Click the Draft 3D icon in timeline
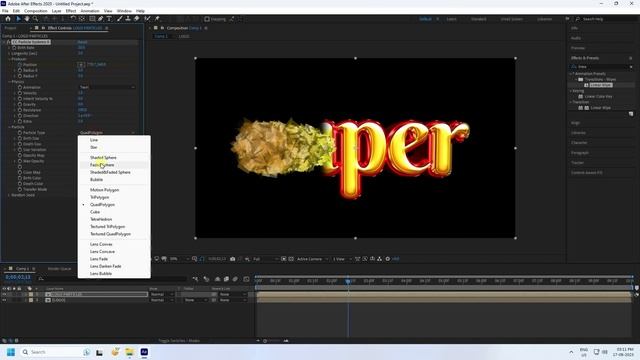The width and height of the screenshot is (640, 360). [x=207, y=279]
